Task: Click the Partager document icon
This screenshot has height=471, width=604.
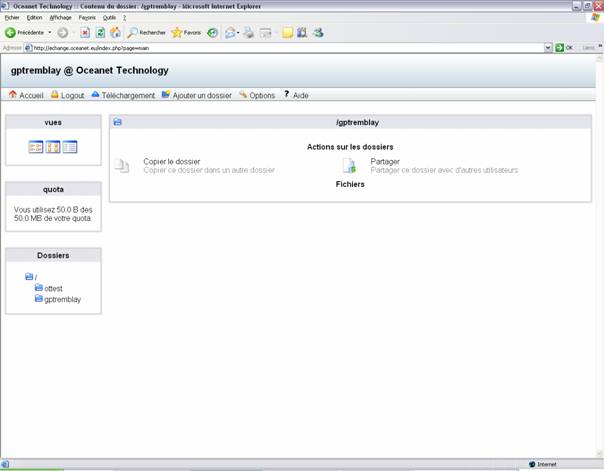Action: tap(349, 166)
